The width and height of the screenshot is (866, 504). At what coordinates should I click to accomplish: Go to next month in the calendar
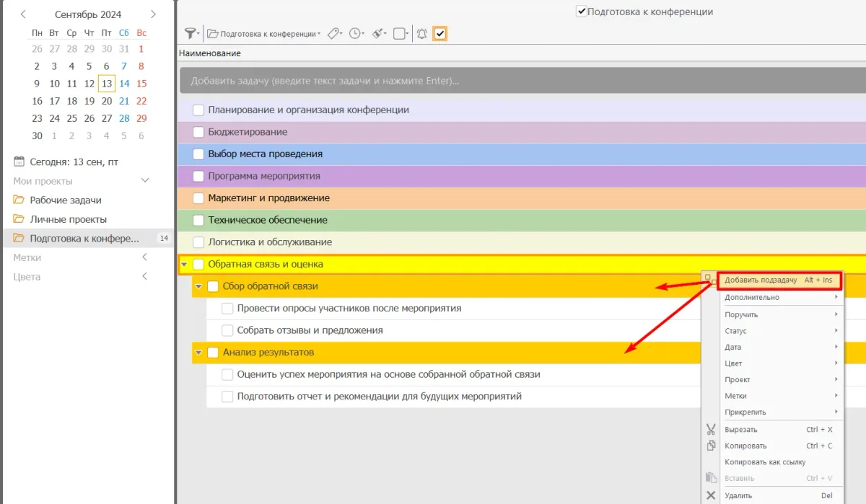[x=153, y=14]
